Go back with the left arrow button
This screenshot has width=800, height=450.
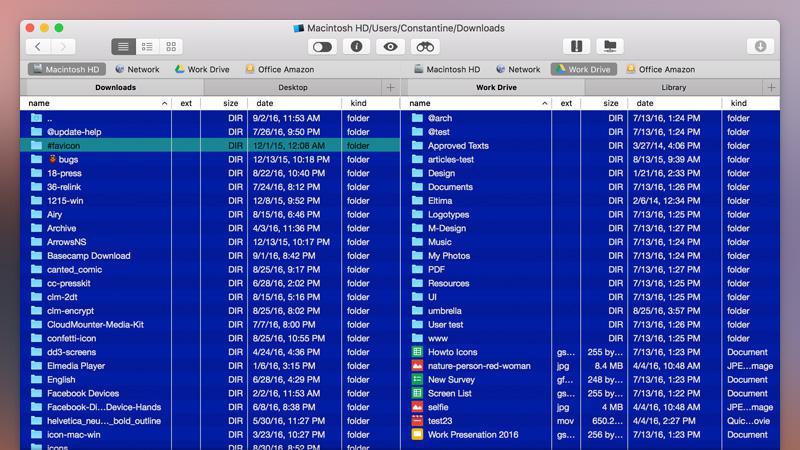[38, 46]
